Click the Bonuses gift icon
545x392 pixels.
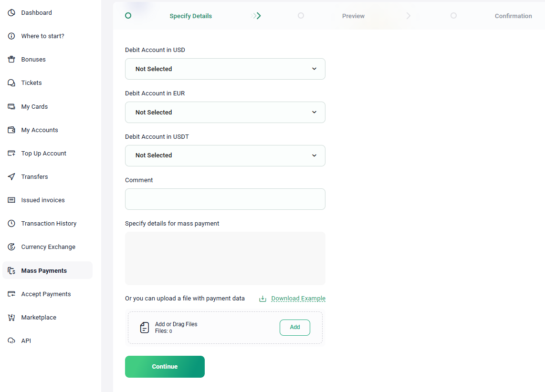pyautogui.click(x=11, y=60)
